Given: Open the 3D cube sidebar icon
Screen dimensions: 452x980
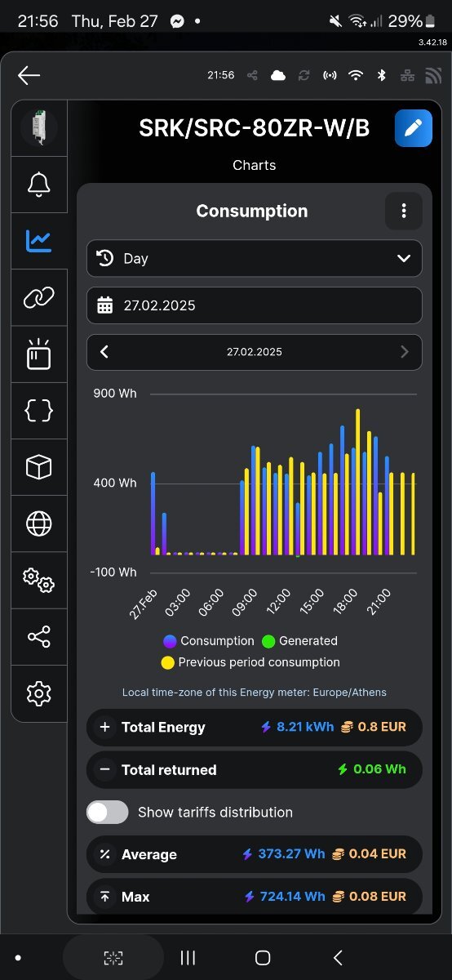Looking at the screenshot, I should [39, 468].
